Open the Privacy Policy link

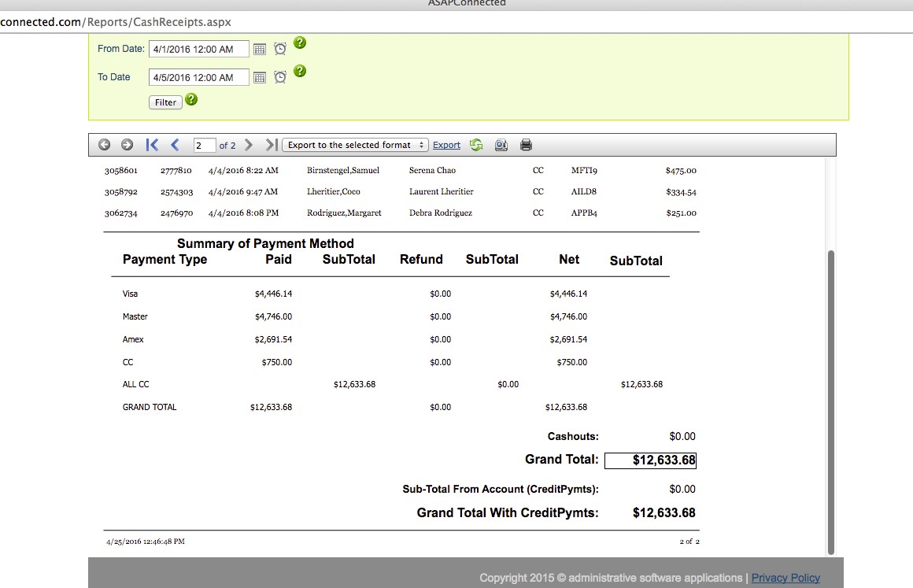785,578
